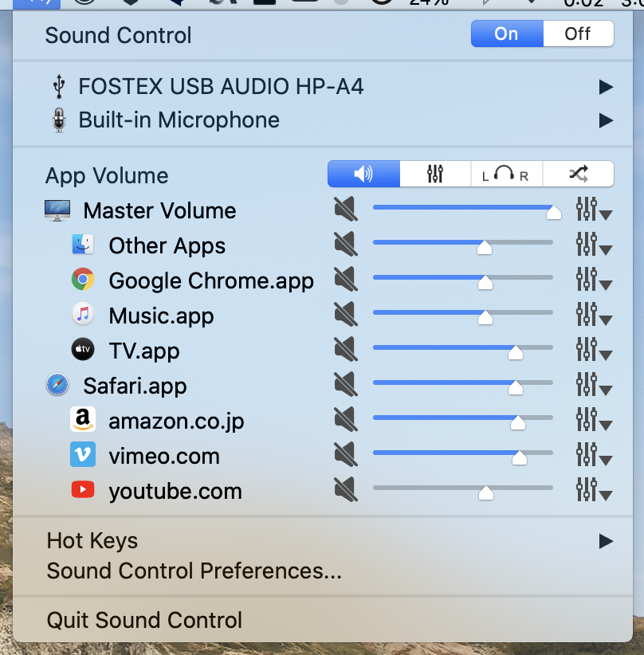Select the FOSTEX USB AUDIO HP-A4 output device

pyautogui.click(x=323, y=87)
